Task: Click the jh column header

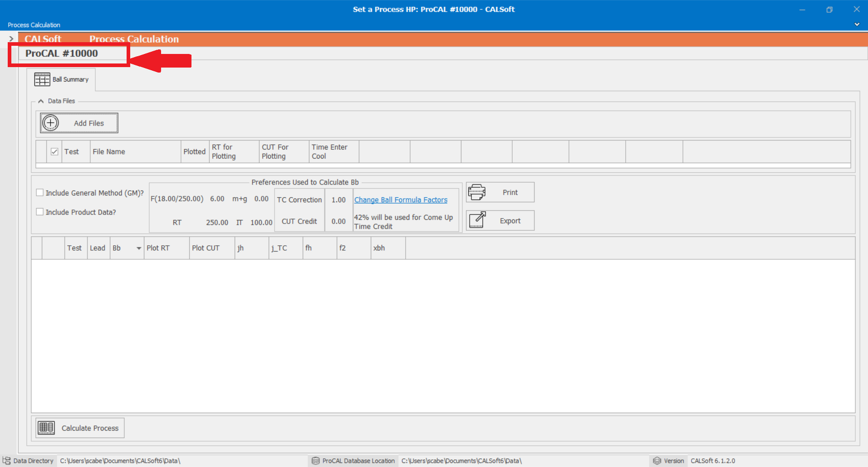Action: tap(252, 248)
